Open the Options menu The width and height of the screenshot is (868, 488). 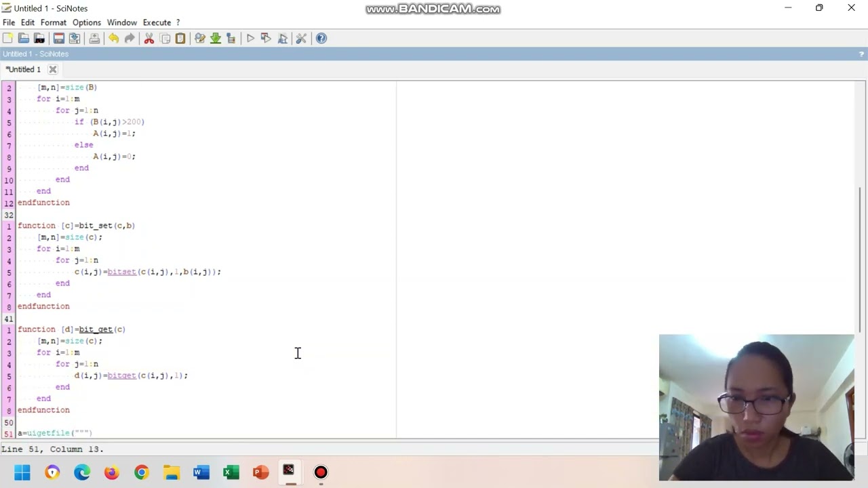[87, 22]
